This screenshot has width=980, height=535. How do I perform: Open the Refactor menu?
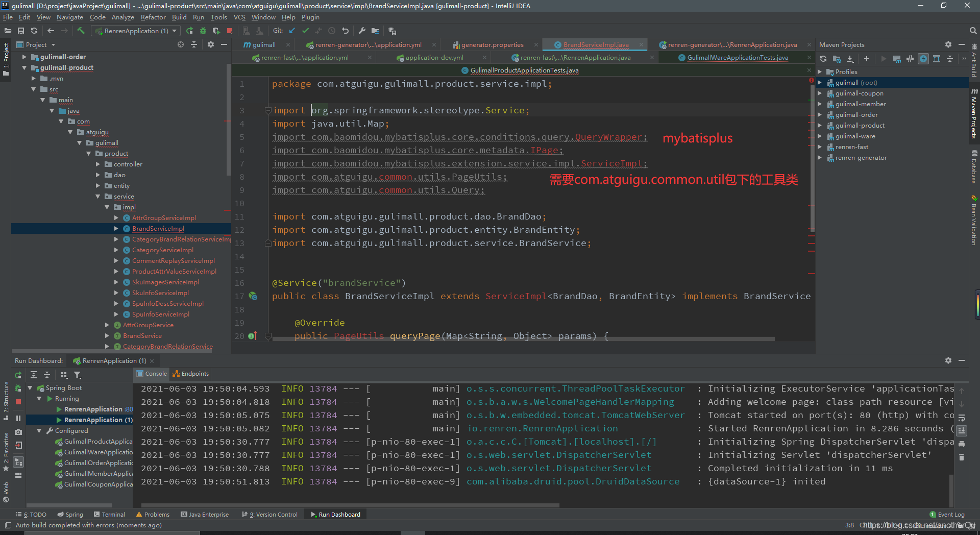[153, 17]
